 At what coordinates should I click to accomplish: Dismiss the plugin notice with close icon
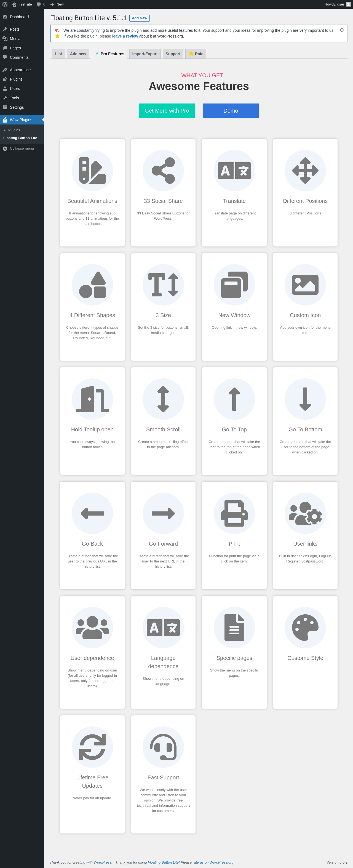[341, 30]
